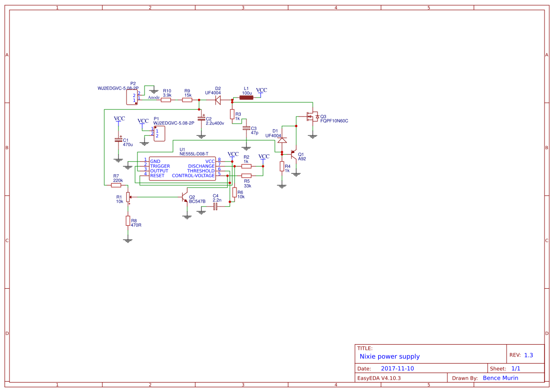554x392 pixels.
Task: Click the date 2017-11-10 field
Action: point(397,368)
